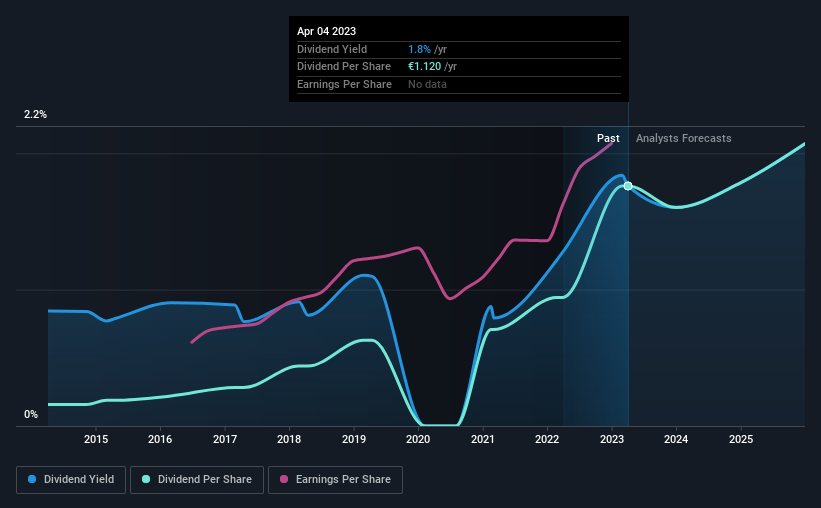Click the pink Earnings Per Share legend dot
This screenshot has width=821, height=508.
tap(284, 479)
